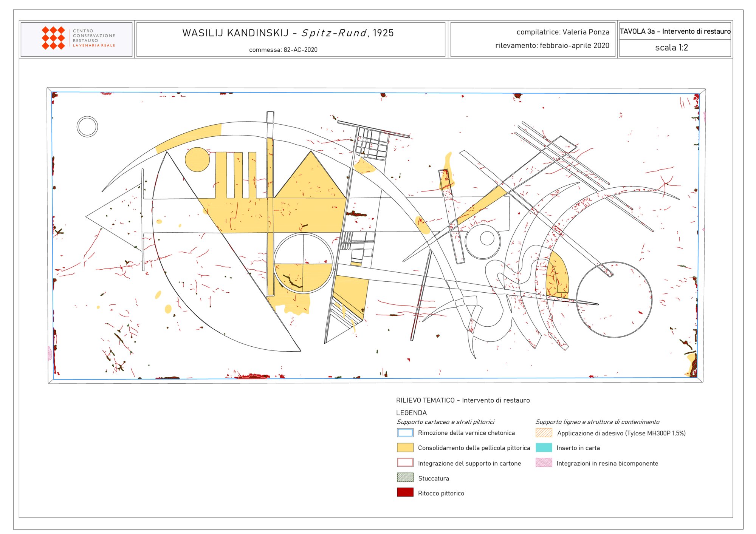
Task: Click the cyan 'Inserto in carta' swatch
Action: 544,448
